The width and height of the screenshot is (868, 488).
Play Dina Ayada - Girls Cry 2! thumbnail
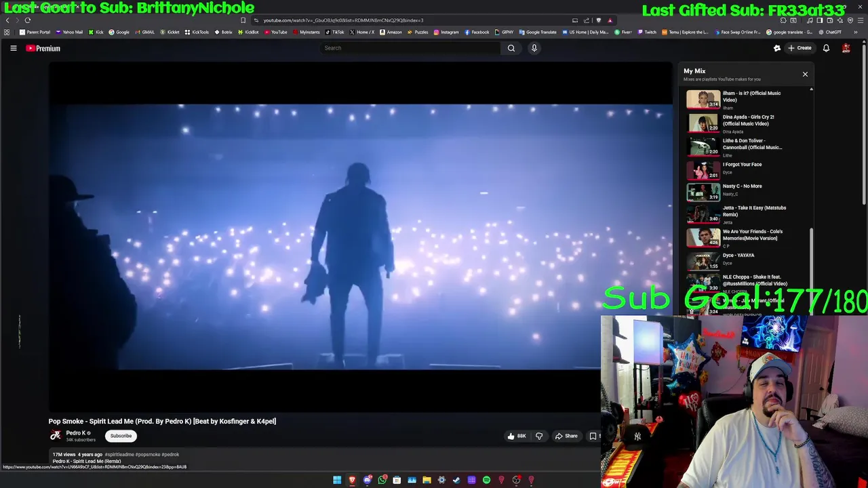click(703, 123)
